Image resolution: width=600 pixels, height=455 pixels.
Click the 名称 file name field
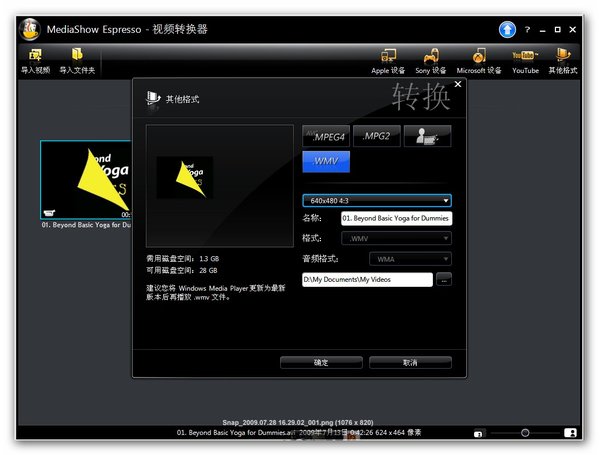[x=396, y=218]
